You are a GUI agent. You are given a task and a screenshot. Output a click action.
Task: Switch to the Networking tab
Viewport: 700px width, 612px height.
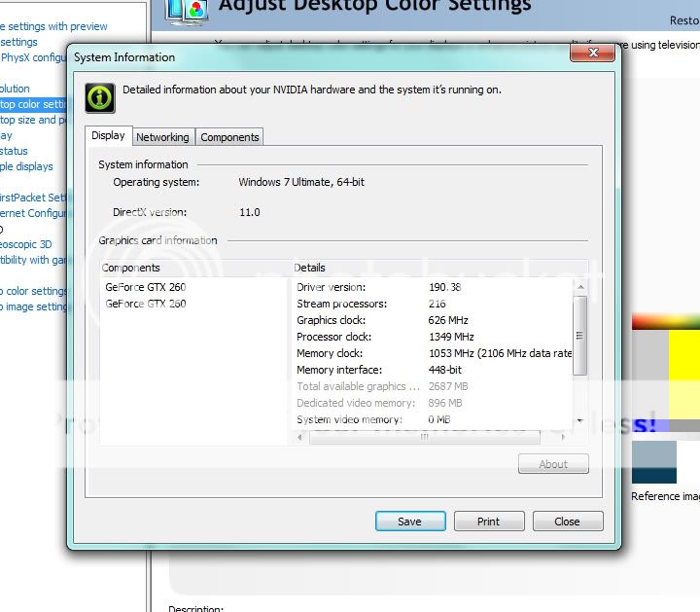[162, 137]
